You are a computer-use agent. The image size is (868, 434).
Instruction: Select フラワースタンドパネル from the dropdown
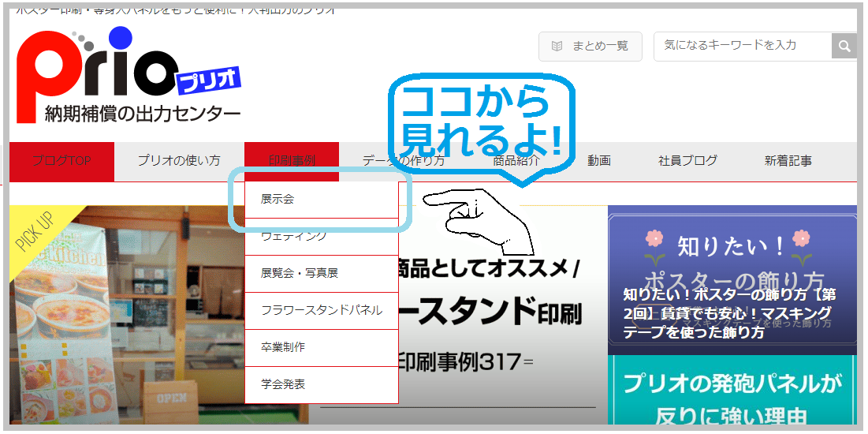click(322, 311)
